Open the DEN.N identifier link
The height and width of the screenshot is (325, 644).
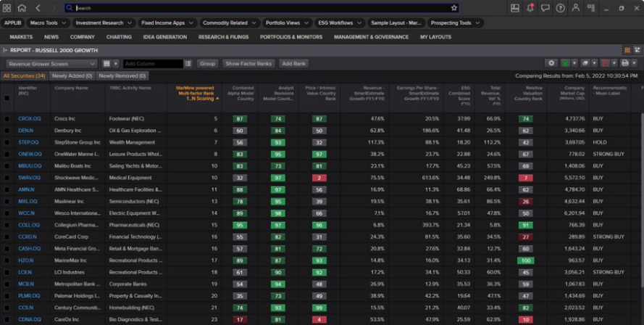pyautogui.click(x=25, y=131)
